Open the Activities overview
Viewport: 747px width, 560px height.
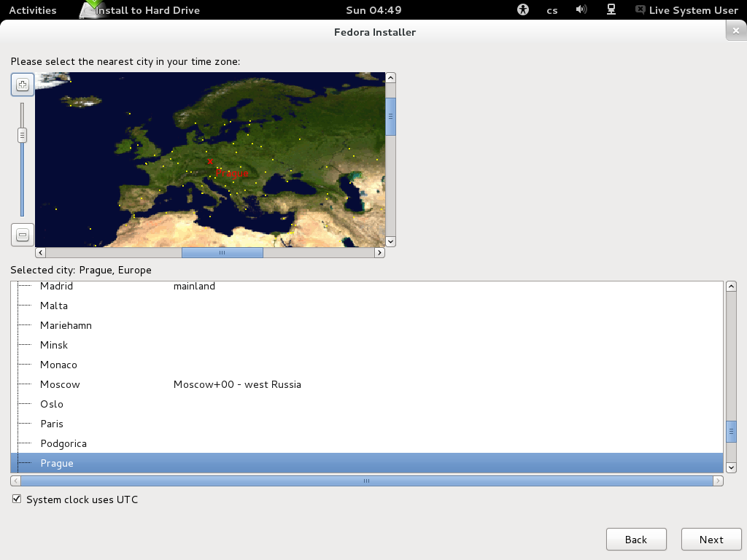(x=32, y=10)
